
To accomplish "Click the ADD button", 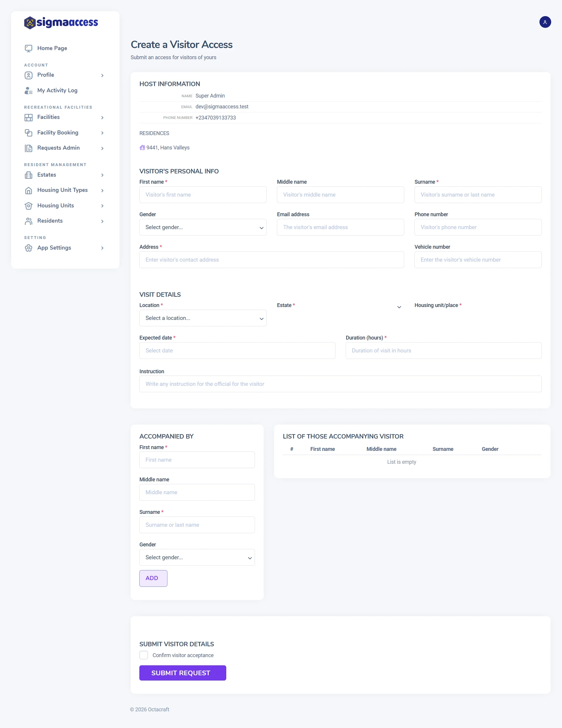I will point(153,578).
